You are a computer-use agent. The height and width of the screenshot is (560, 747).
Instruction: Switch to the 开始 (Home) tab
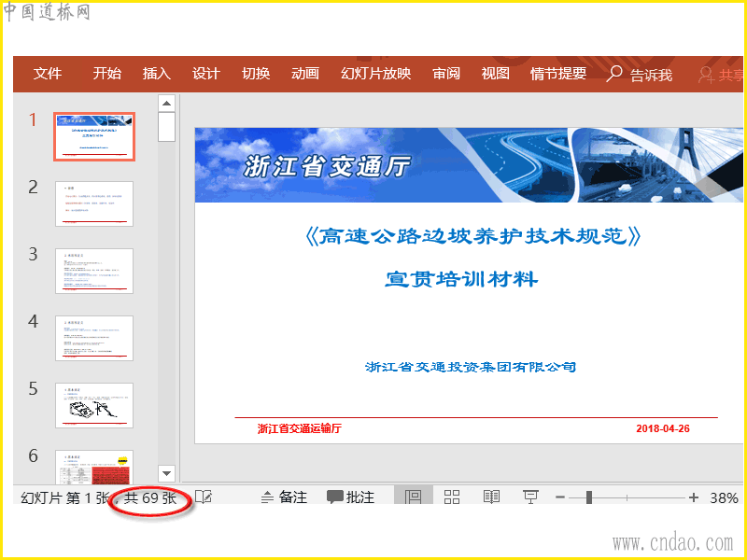(x=106, y=74)
